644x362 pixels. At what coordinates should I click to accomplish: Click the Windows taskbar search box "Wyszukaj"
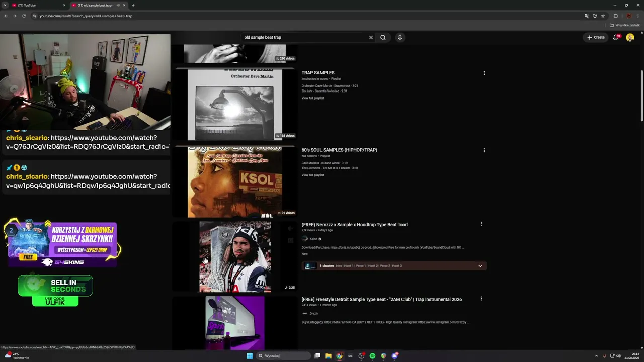(283, 356)
